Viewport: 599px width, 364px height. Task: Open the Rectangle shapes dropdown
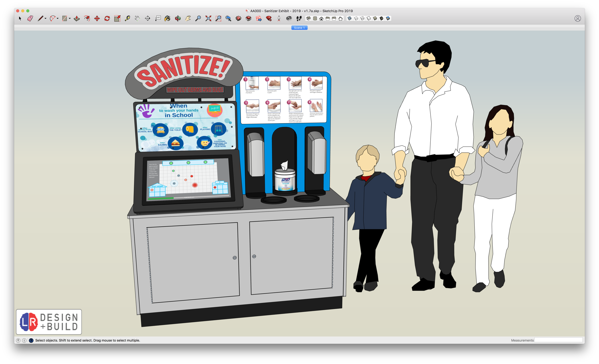pyautogui.click(x=69, y=18)
